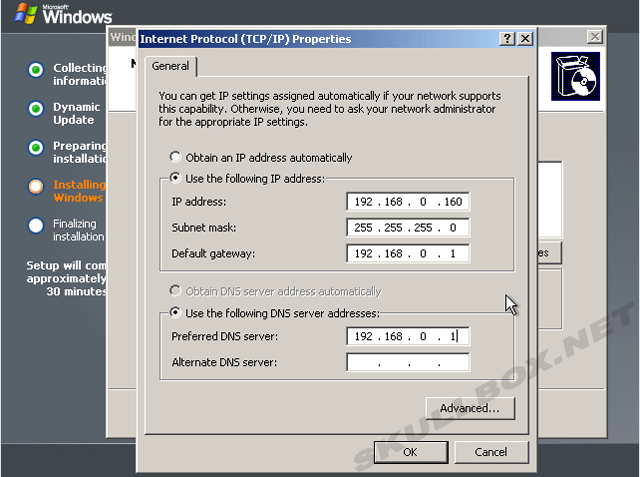Click the Finalizing installation step indicator
The height and width of the screenshot is (477, 640).
click(x=36, y=225)
